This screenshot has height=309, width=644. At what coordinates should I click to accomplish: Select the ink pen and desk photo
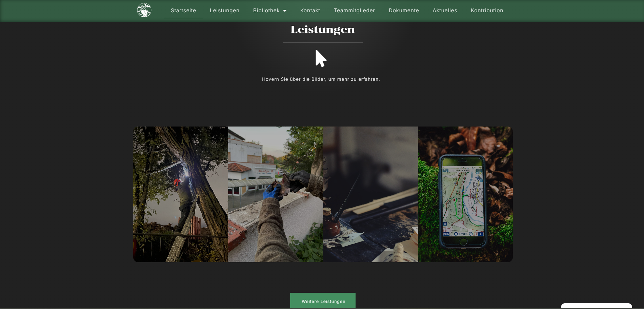tap(370, 194)
